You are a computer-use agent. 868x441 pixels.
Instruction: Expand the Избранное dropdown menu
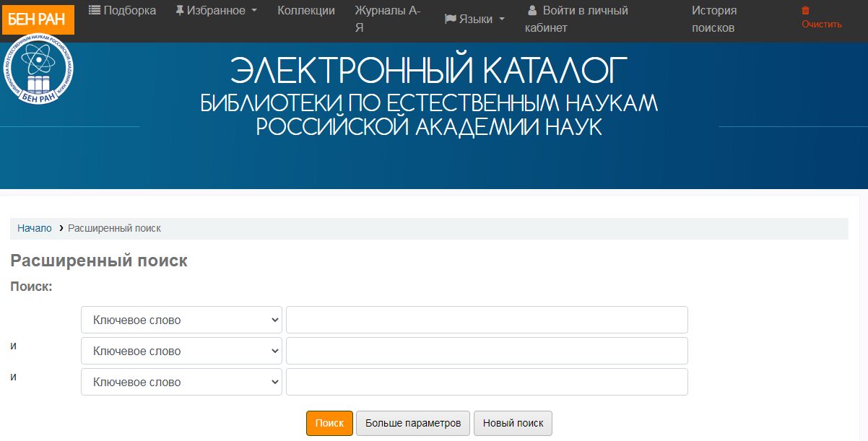coord(216,10)
